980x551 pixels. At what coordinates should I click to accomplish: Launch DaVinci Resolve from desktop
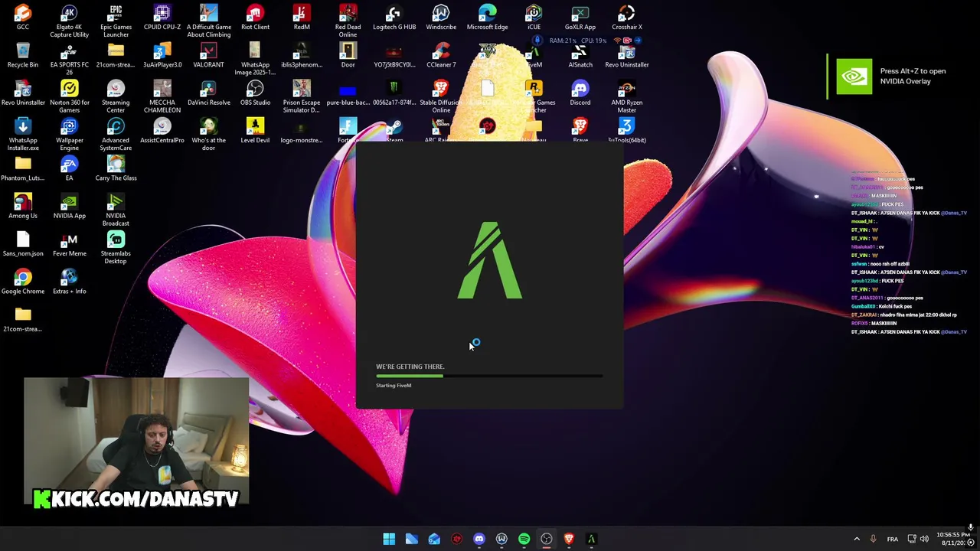click(x=208, y=93)
